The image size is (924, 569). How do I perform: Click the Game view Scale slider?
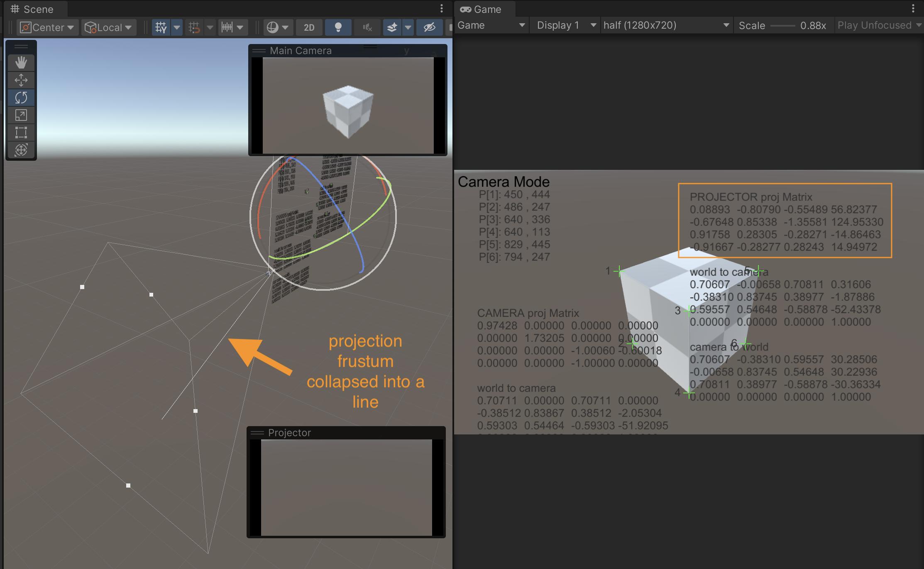782,26
